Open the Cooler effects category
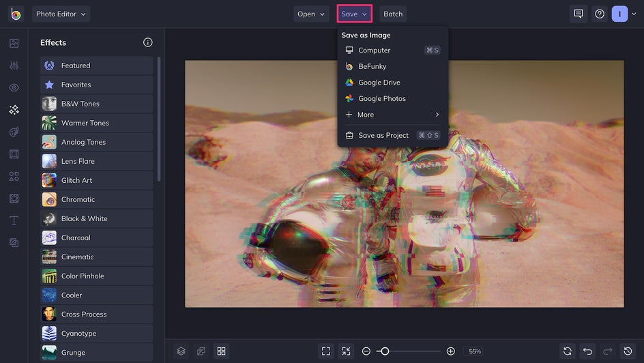The height and width of the screenshot is (363, 644). [x=96, y=295]
